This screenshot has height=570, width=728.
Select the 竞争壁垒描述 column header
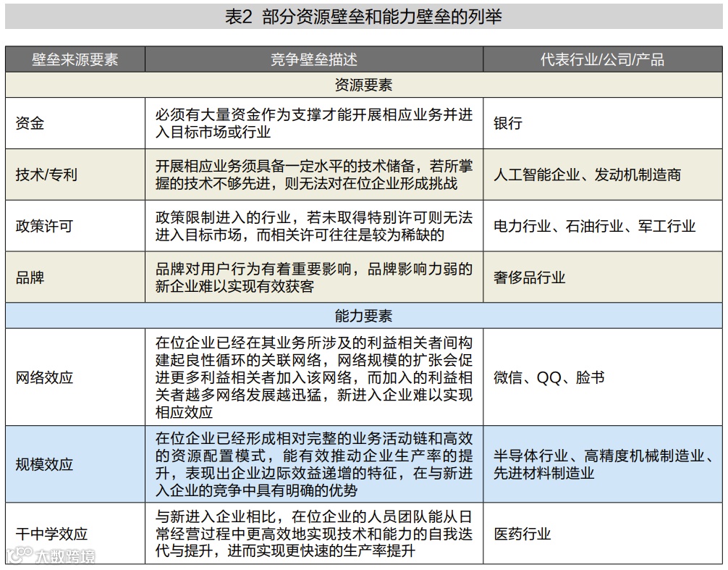tap(314, 59)
